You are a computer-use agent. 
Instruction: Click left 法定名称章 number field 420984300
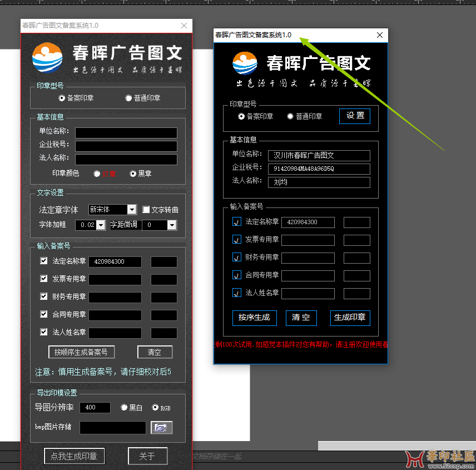click(x=115, y=262)
